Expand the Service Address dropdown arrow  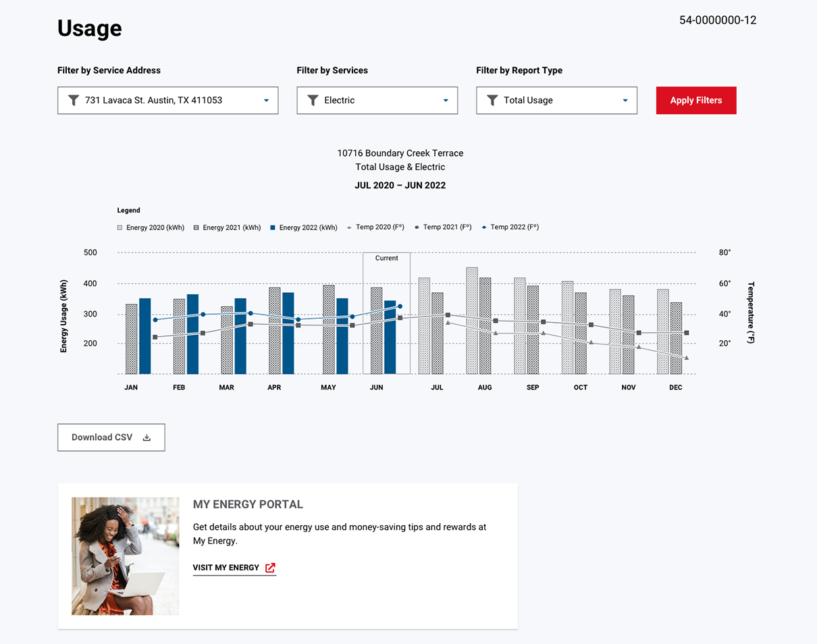click(266, 101)
